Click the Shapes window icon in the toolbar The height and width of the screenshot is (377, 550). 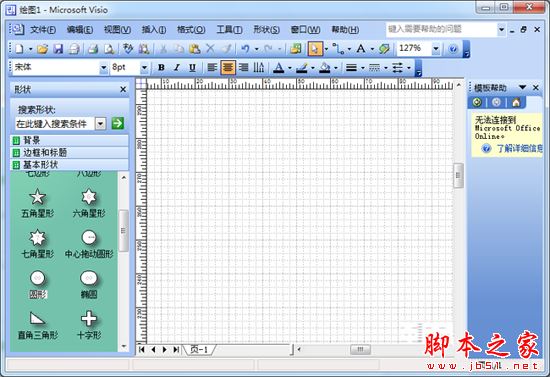click(x=296, y=49)
